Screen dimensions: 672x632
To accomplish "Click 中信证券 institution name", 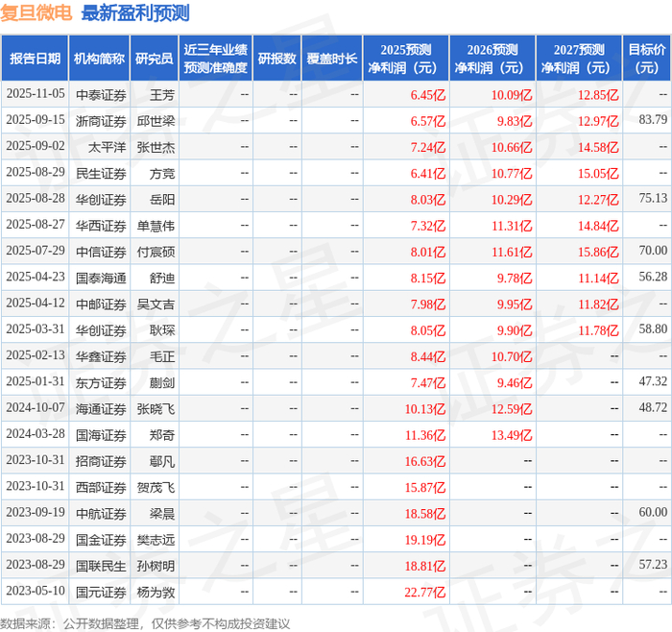I will click(x=101, y=252).
